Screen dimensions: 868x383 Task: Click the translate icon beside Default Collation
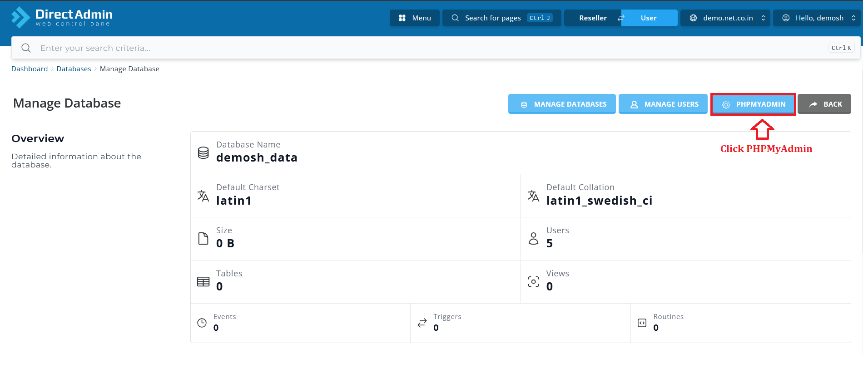(x=534, y=196)
